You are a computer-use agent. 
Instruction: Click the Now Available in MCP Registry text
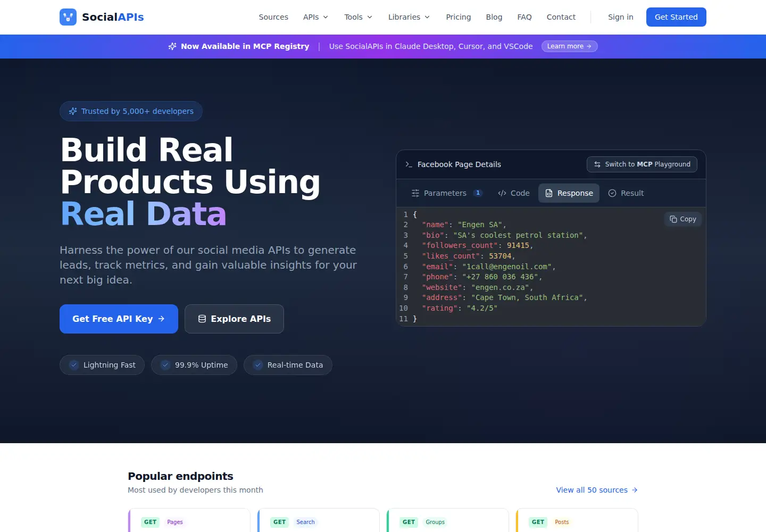[245, 46]
